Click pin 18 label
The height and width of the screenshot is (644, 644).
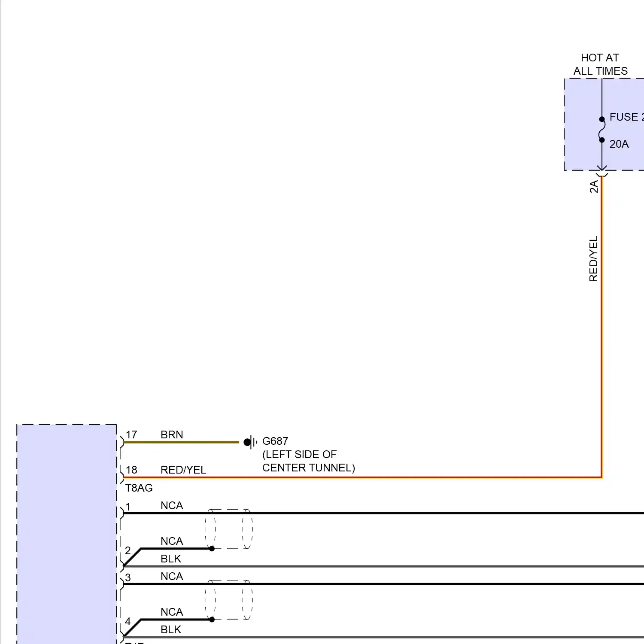pos(131,470)
